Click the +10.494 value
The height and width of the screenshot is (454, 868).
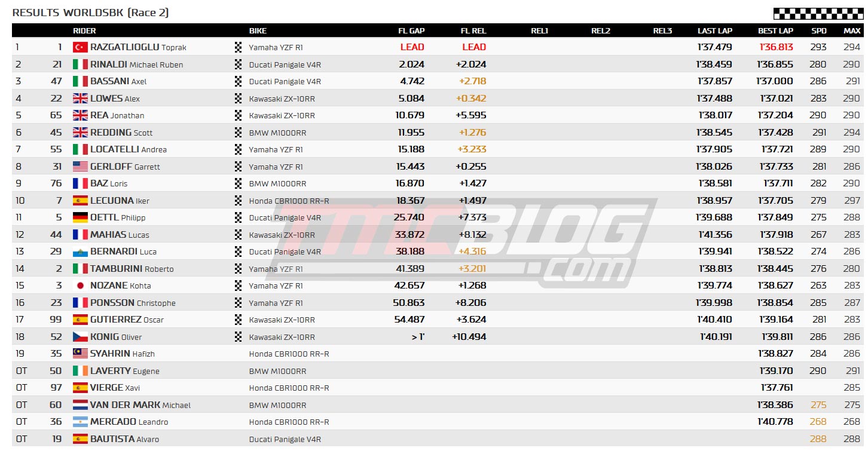pos(469,336)
